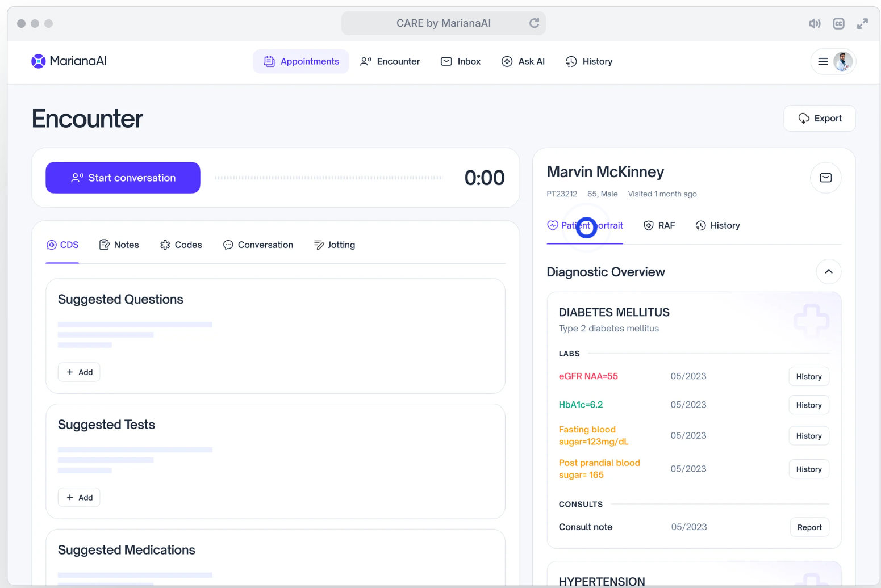The image size is (881, 588).
Task: Open History in the top navigation
Action: coord(589,61)
